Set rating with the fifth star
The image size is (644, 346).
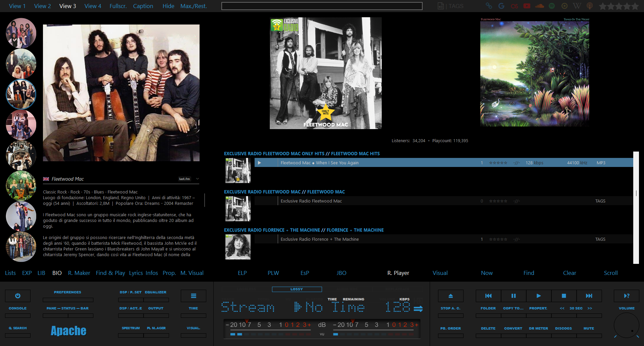coord(635,6)
